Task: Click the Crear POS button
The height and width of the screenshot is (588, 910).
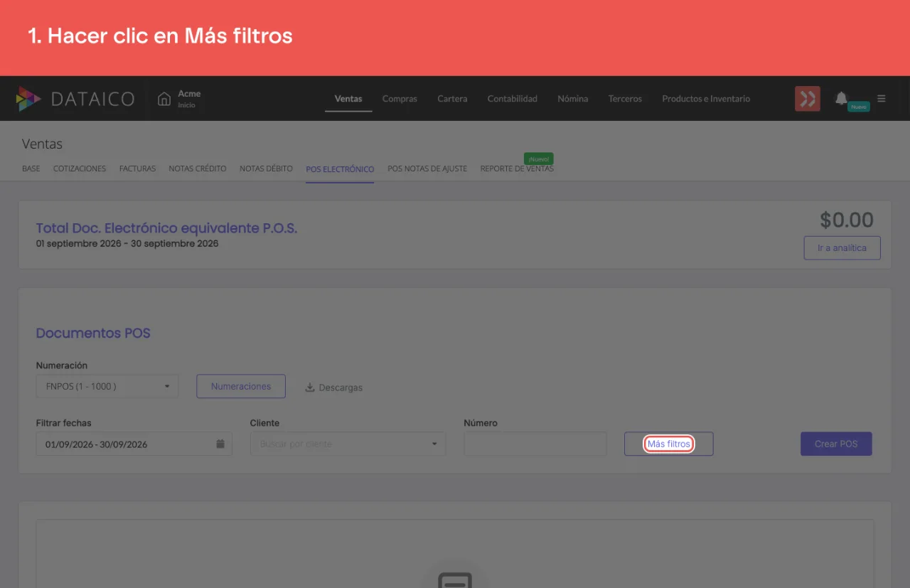Action: click(836, 444)
